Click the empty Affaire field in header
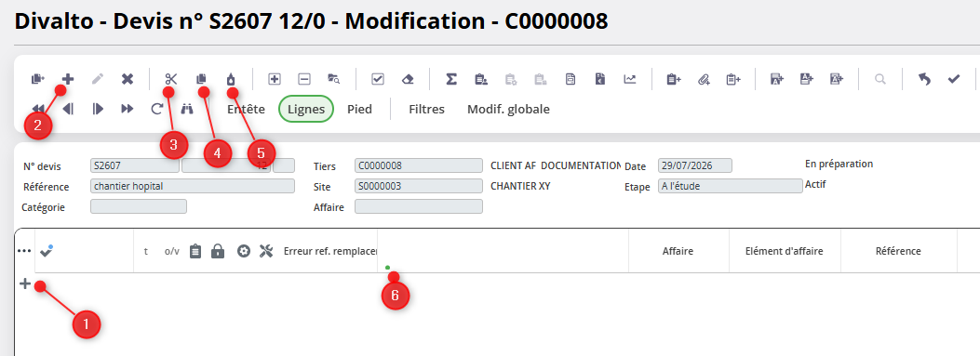This screenshot has width=980, height=356. 419,206
